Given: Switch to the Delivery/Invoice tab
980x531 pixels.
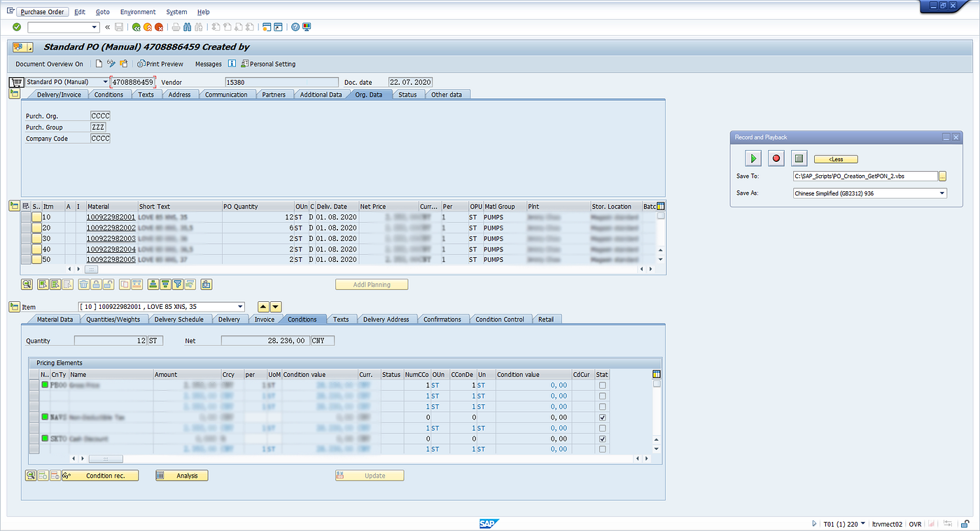Looking at the screenshot, I should pos(58,94).
